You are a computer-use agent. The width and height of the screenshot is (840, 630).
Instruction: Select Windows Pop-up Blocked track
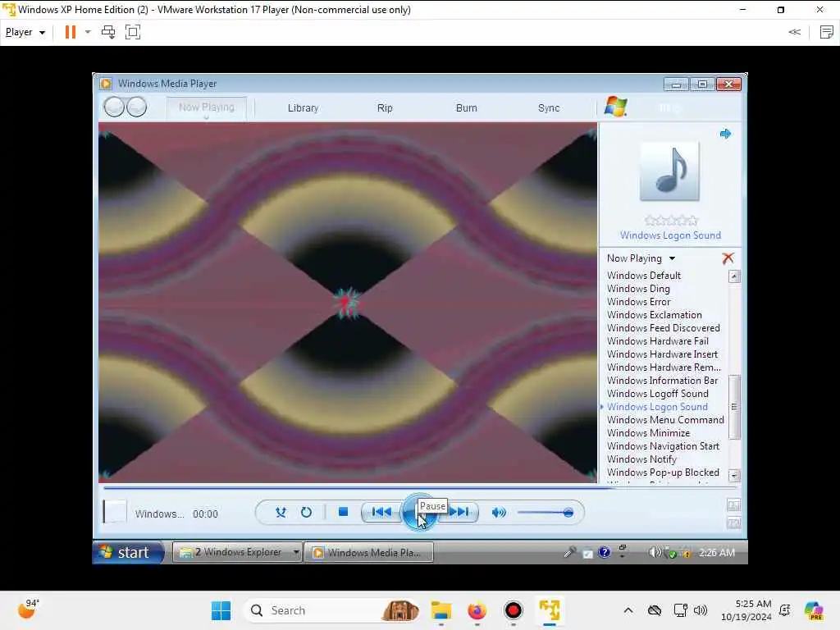pos(663,472)
